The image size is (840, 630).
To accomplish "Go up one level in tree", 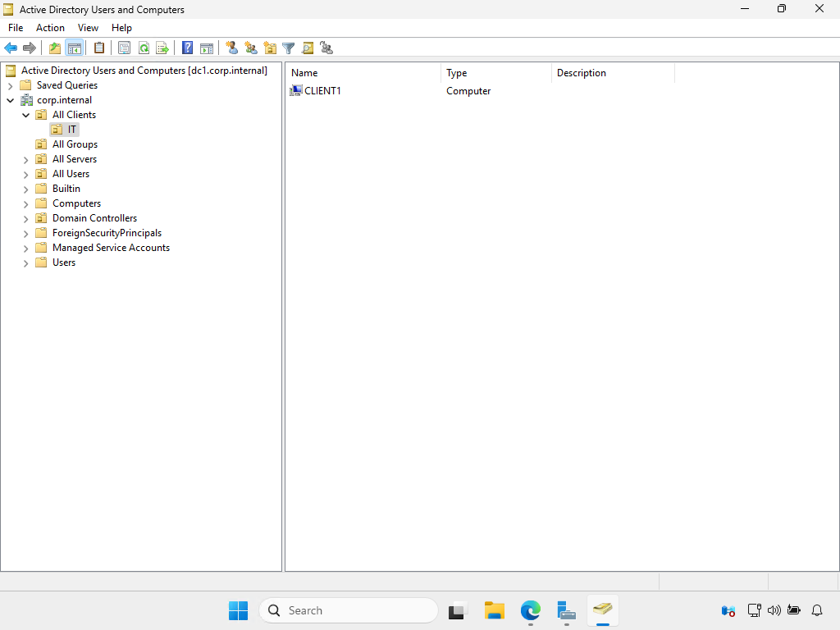I will coord(55,48).
